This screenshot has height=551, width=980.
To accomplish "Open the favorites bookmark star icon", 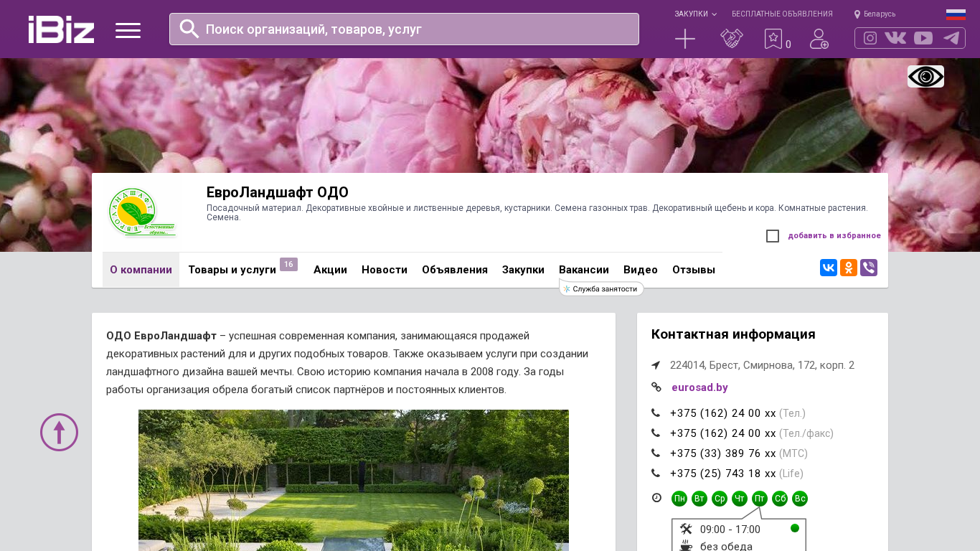I will coord(773,39).
